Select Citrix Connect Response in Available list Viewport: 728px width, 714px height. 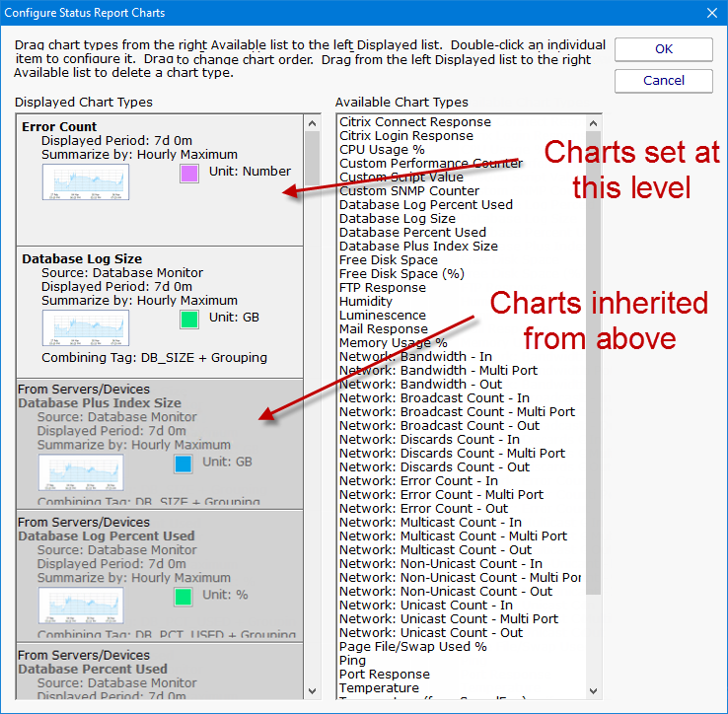click(415, 122)
